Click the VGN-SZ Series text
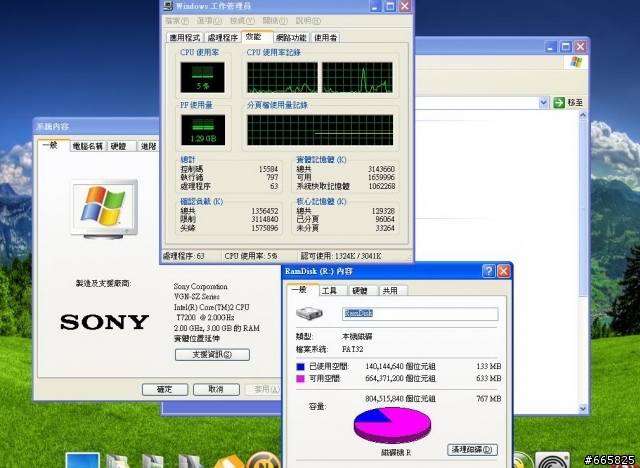 (x=197, y=297)
